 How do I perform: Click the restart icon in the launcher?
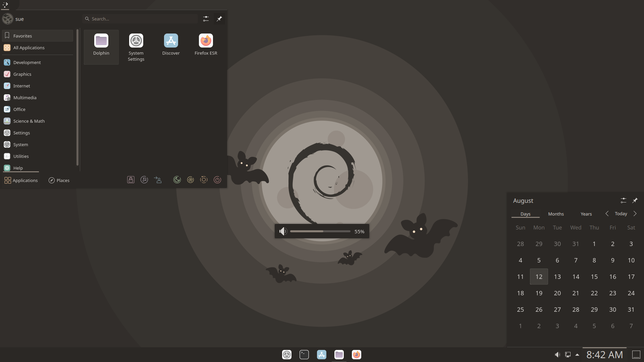pyautogui.click(x=204, y=180)
